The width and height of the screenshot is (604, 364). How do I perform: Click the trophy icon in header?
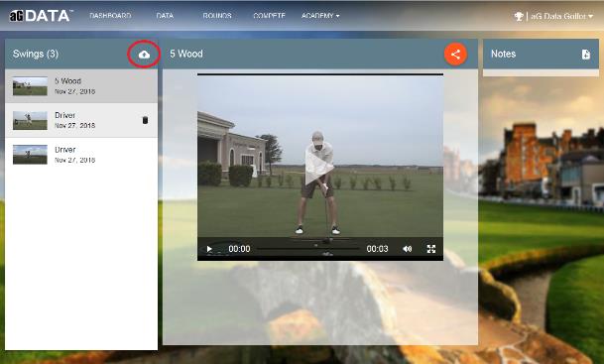click(x=519, y=16)
